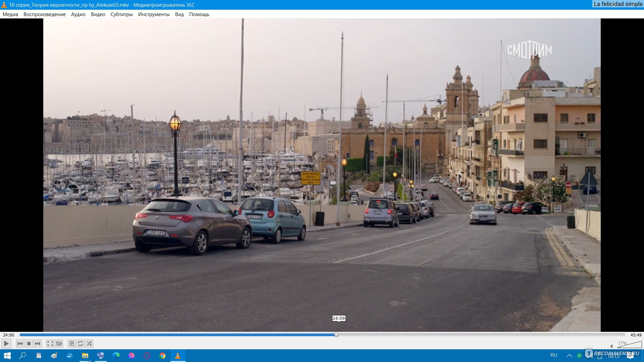Jump to the previous media item

[20, 344]
